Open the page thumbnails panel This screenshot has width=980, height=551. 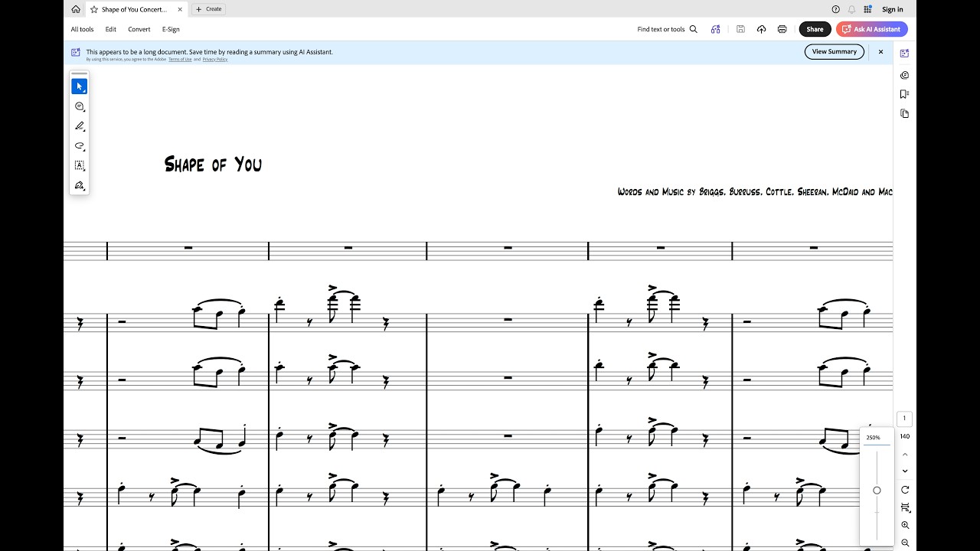tap(904, 113)
